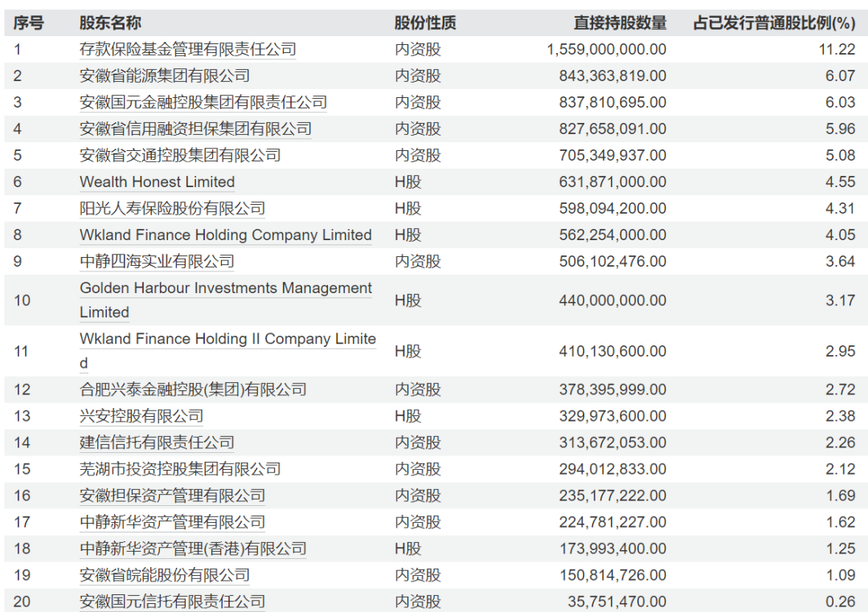The image size is (868, 612).
Task: Select shareholding value 827,658,091.00
Action: tap(612, 129)
